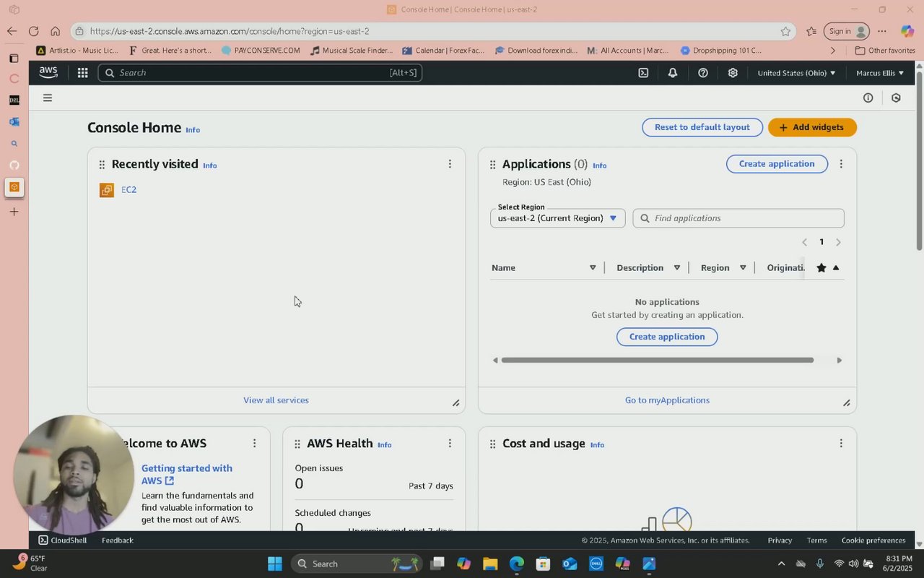924x578 pixels.
Task: Expand the Select Region us-east-2 dropdown
Action: (x=557, y=218)
